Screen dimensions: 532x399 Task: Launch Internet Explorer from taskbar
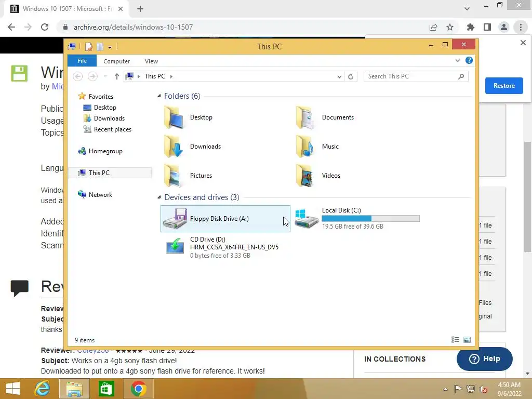pyautogui.click(x=42, y=389)
